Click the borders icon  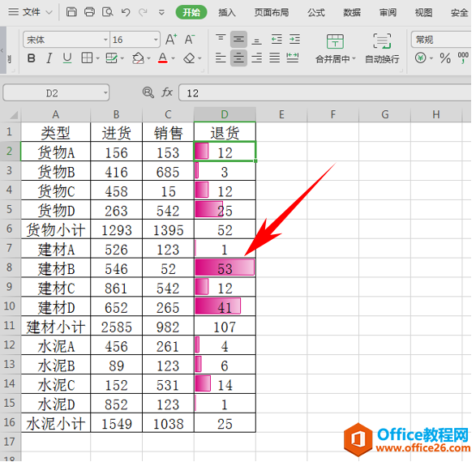(87, 58)
